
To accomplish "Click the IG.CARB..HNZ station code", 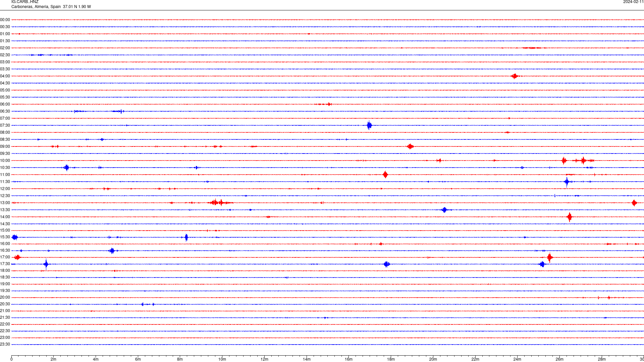I will 25,2.
